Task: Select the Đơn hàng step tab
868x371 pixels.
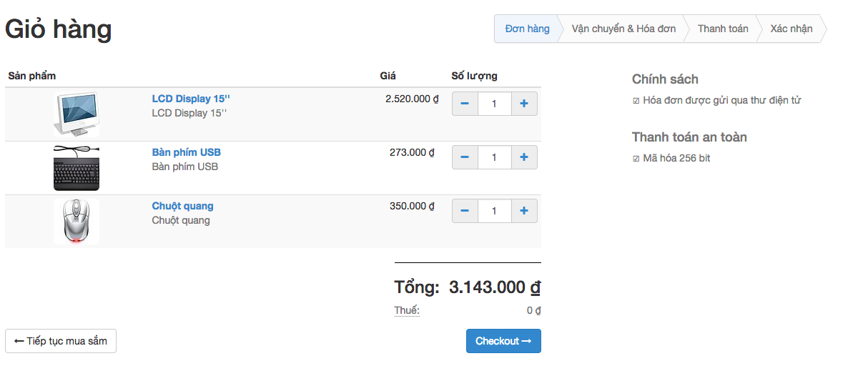Action: point(527,29)
